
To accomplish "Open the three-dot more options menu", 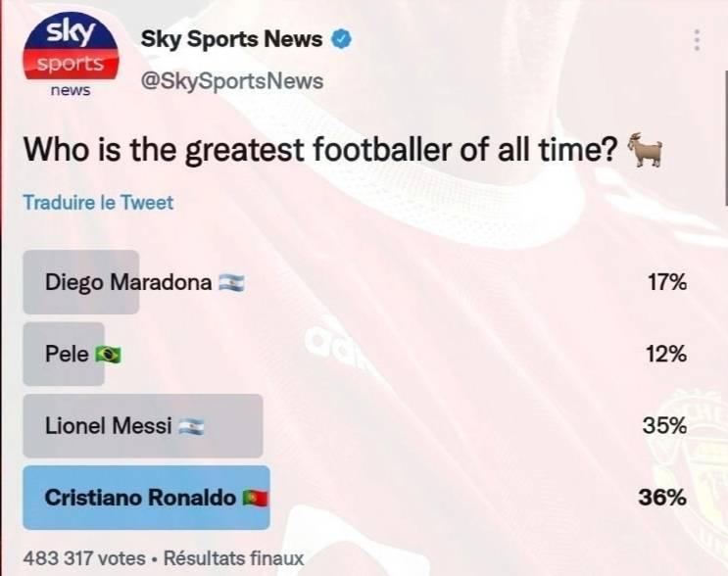I will point(697,40).
